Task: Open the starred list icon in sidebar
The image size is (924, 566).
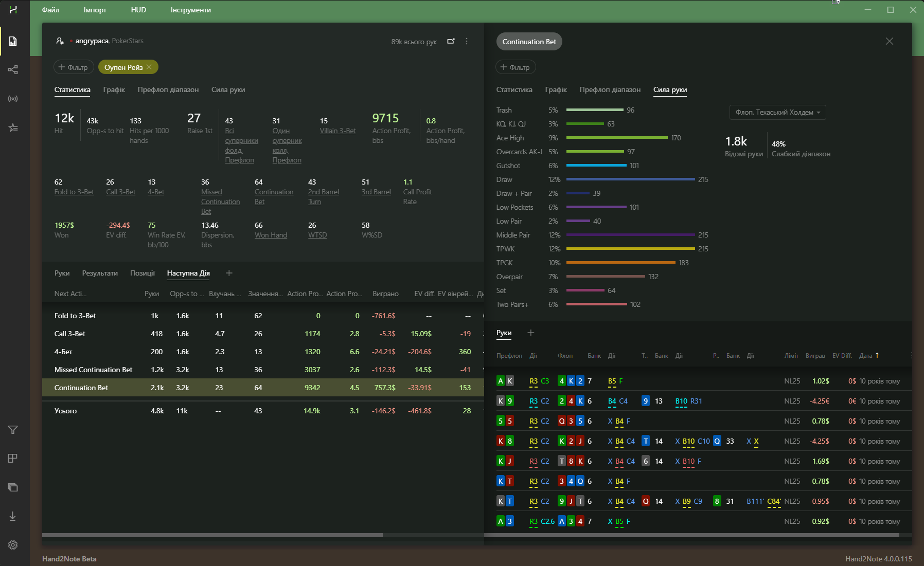Action: click(x=13, y=127)
